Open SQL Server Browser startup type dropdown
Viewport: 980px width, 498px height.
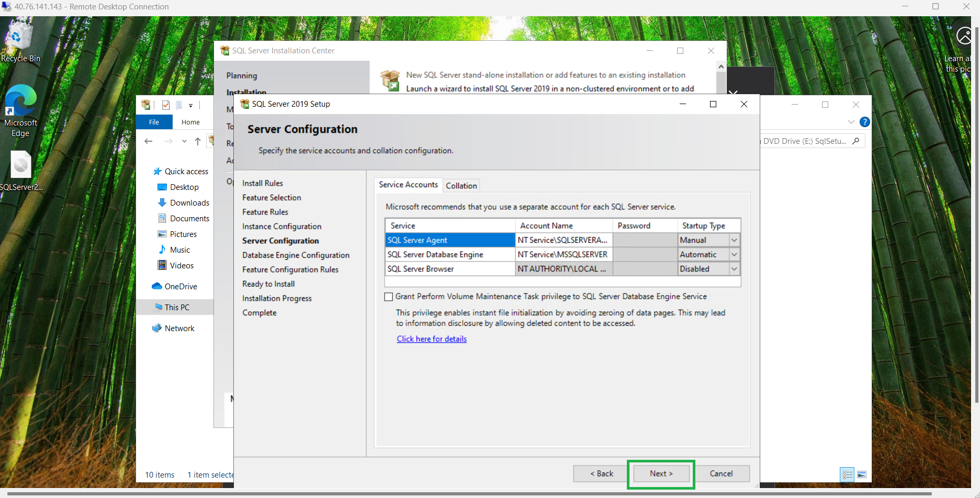[x=734, y=269]
